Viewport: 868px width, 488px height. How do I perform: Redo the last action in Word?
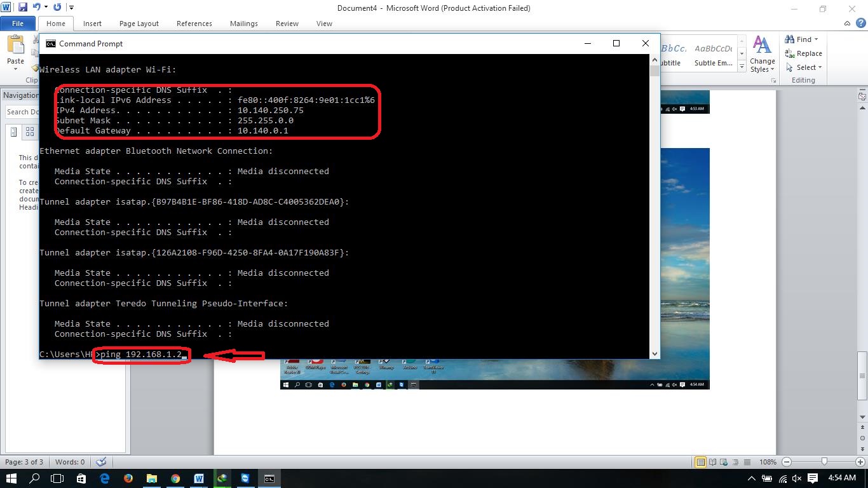point(57,8)
